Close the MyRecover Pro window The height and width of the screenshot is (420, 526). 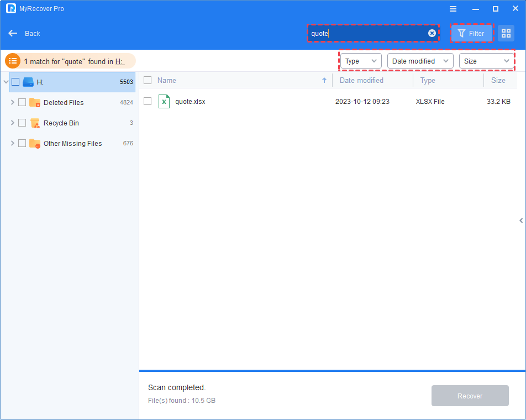(516, 9)
